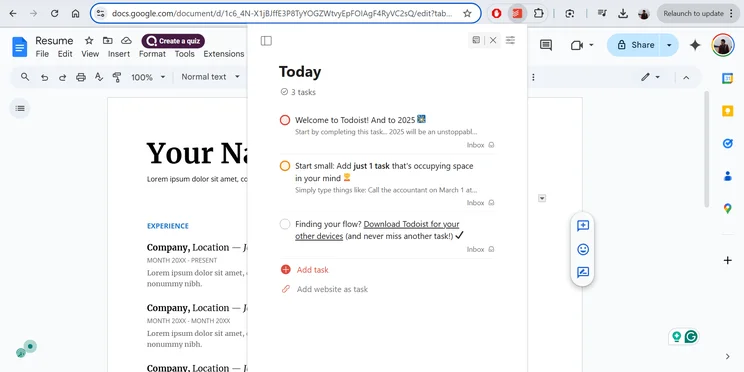Open Google Calendar in the side panel
The image size is (744, 372).
coord(727,79)
